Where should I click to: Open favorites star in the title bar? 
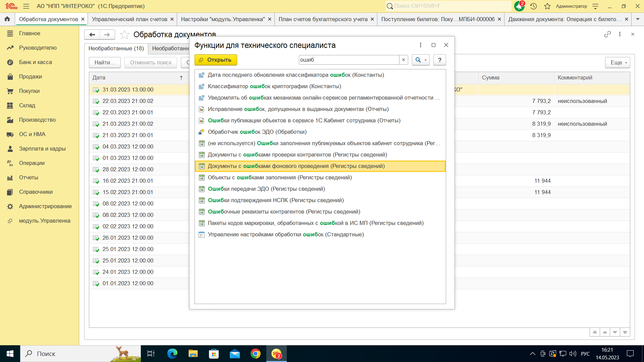click(547, 6)
